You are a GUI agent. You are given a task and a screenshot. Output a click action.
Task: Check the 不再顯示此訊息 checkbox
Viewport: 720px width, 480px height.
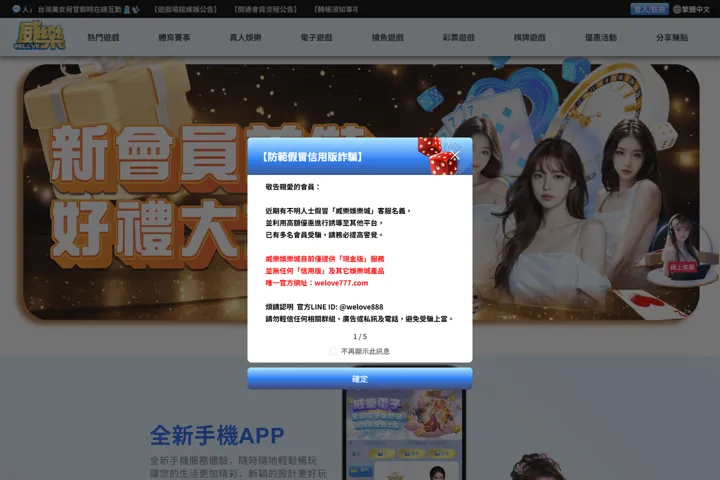coord(333,351)
